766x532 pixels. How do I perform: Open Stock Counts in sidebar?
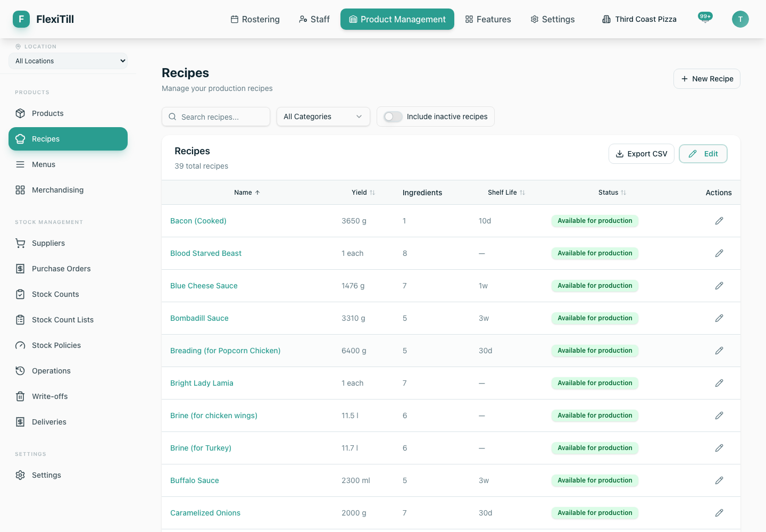[68, 294]
